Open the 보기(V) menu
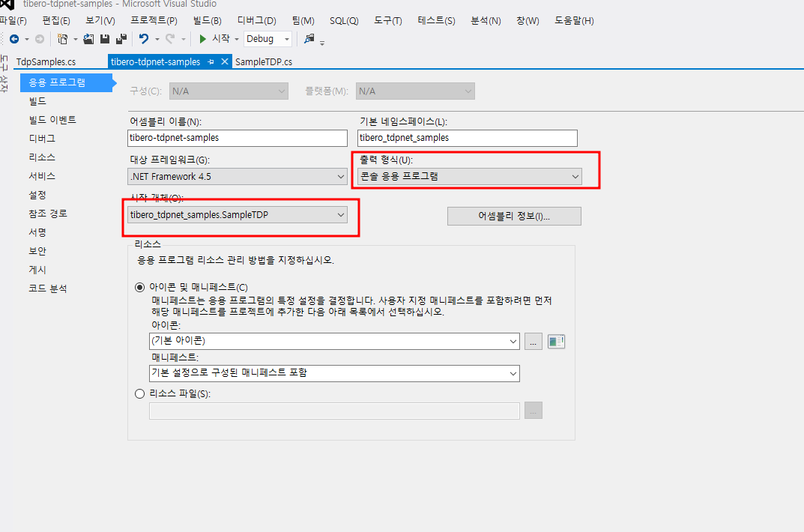This screenshot has width=804, height=532. [100, 20]
